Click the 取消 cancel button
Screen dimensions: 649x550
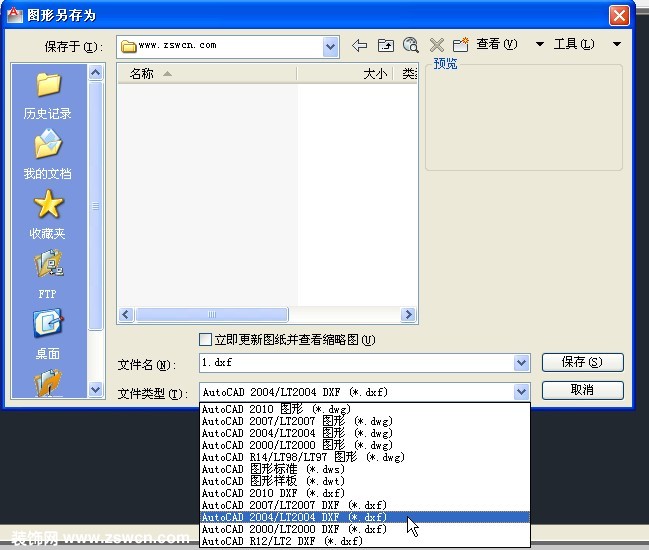582,390
